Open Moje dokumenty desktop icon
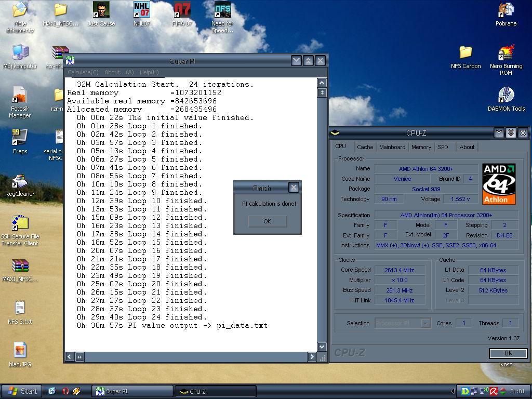This screenshot has width=532, height=399. tap(20, 16)
